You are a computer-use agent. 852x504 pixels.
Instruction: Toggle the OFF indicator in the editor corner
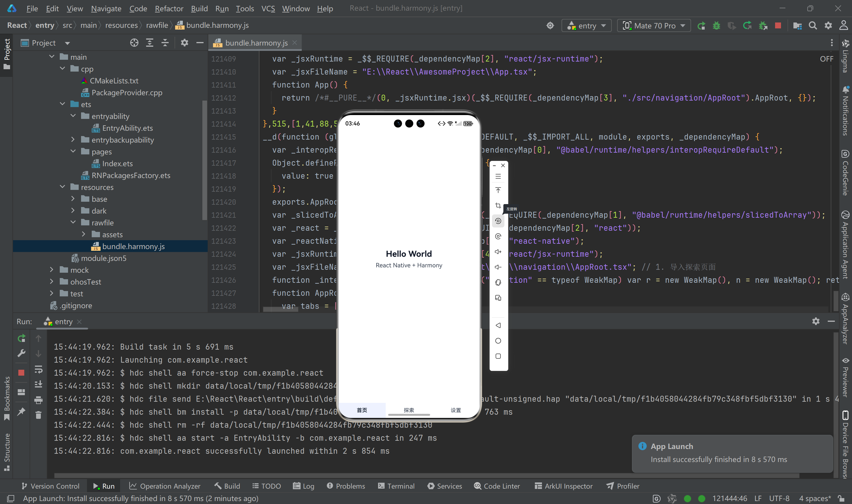click(826, 59)
